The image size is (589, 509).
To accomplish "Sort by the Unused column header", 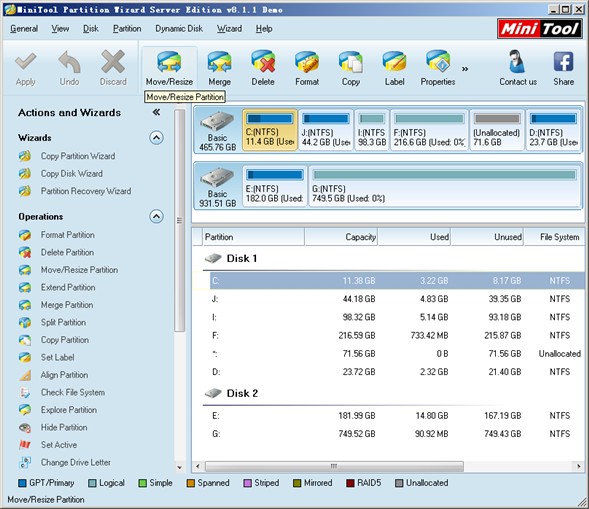I will (487, 237).
